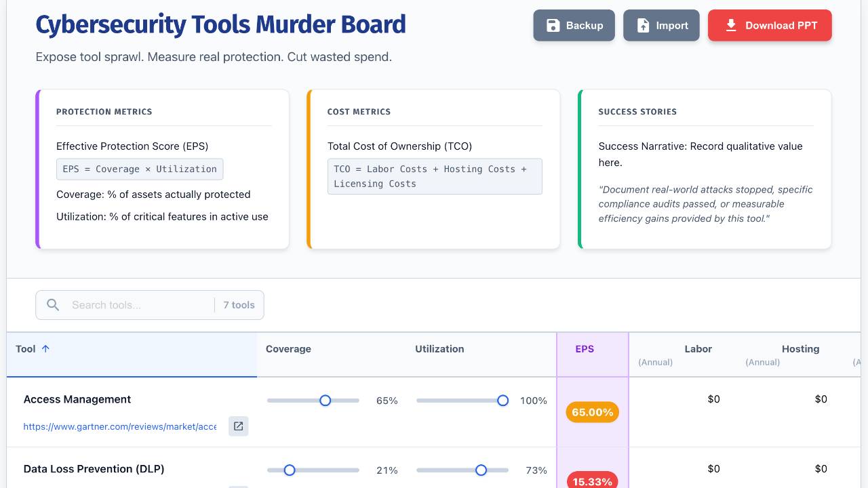Viewport: 868px width, 488px height.
Task: Click the Protection Metrics card heading
Action: point(104,112)
